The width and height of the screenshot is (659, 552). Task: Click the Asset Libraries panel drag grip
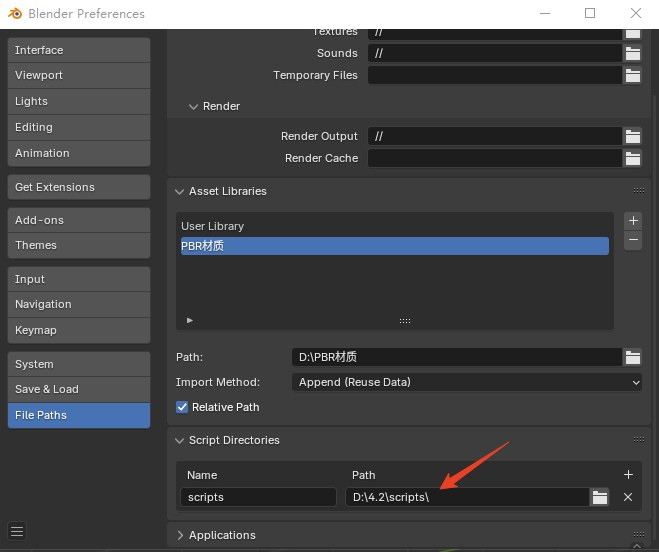[x=639, y=191]
